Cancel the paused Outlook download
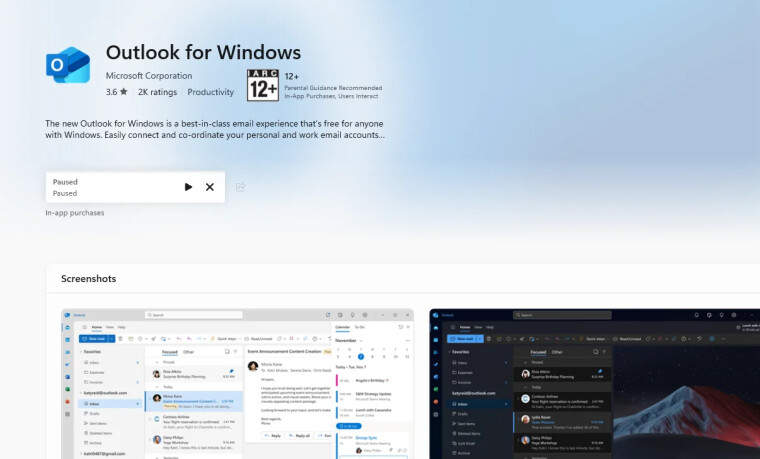760x459 pixels. pyautogui.click(x=209, y=187)
